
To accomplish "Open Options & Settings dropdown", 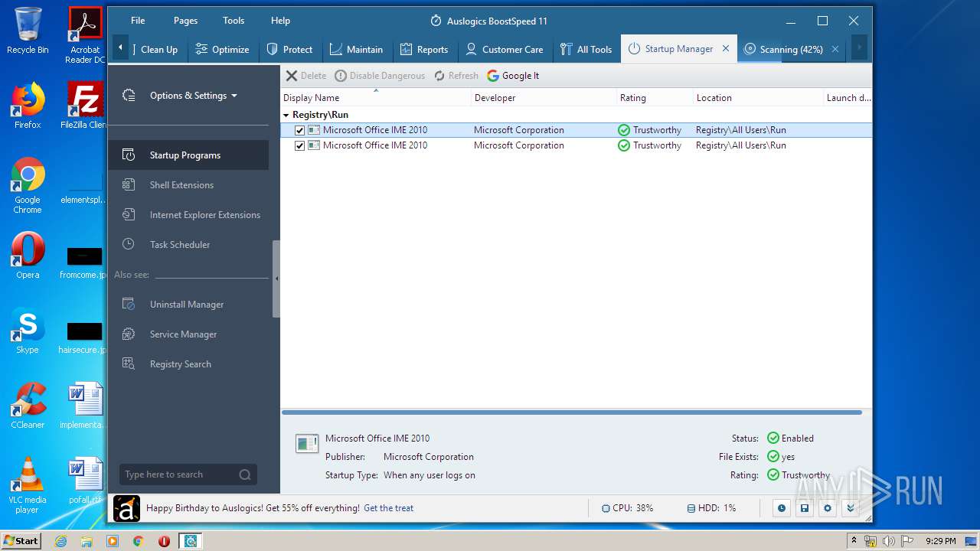I will [x=193, y=96].
